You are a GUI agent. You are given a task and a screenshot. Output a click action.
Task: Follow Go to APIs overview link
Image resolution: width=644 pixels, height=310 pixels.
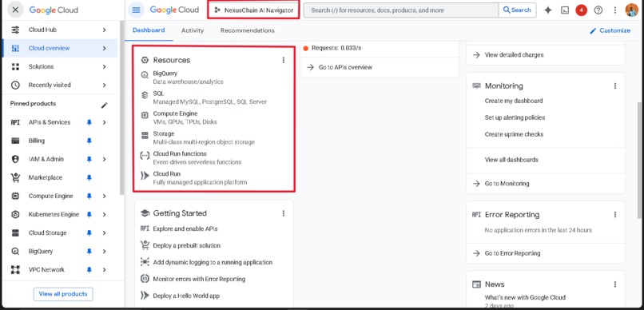coord(340,67)
